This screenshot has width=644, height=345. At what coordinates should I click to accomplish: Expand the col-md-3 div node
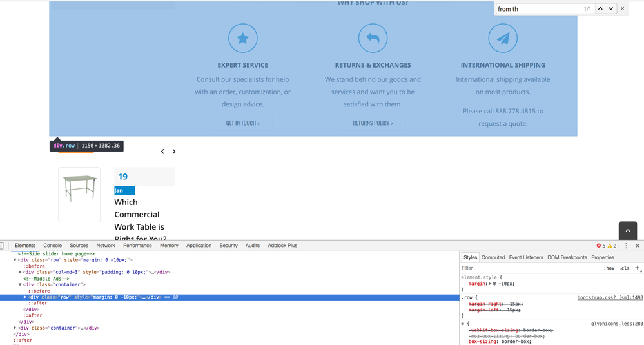pyautogui.click(x=20, y=272)
